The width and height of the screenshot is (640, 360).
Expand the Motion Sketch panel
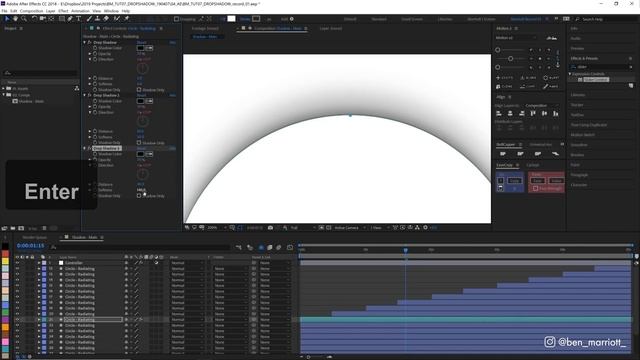click(x=582, y=135)
